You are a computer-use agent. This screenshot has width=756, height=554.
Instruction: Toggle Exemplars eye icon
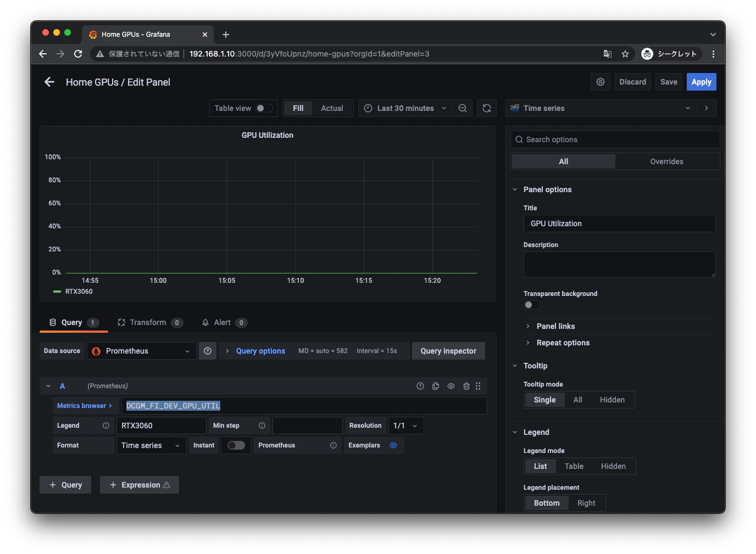(393, 445)
